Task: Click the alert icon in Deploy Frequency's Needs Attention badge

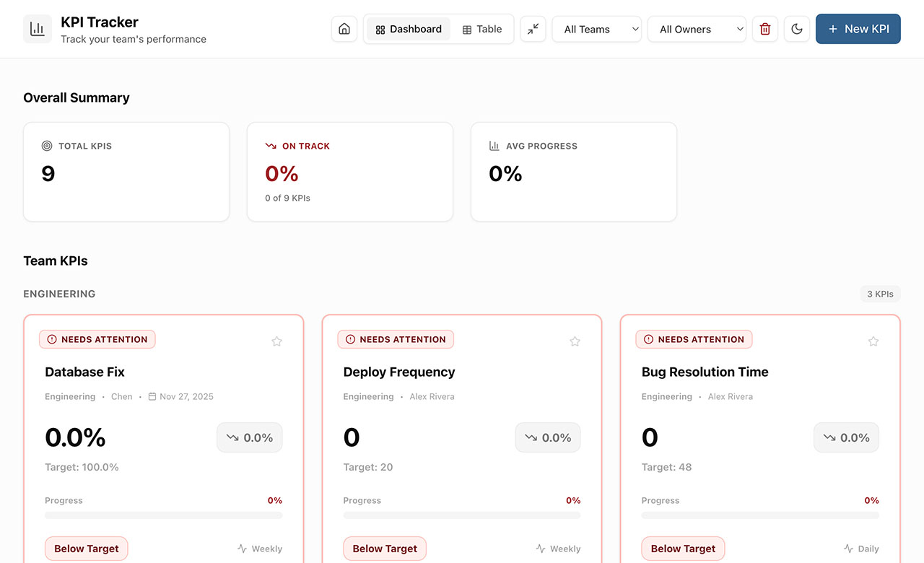Action: pyautogui.click(x=349, y=339)
